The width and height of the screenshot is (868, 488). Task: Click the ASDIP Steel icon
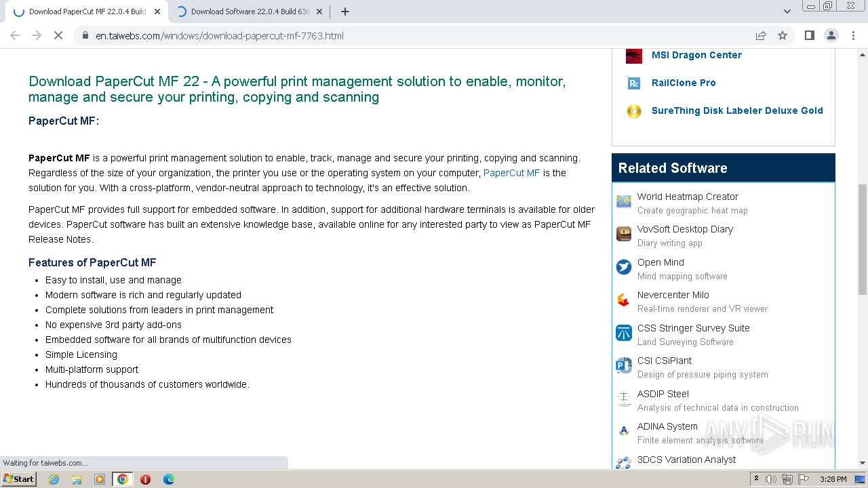pyautogui.click(x=624, y=399)
